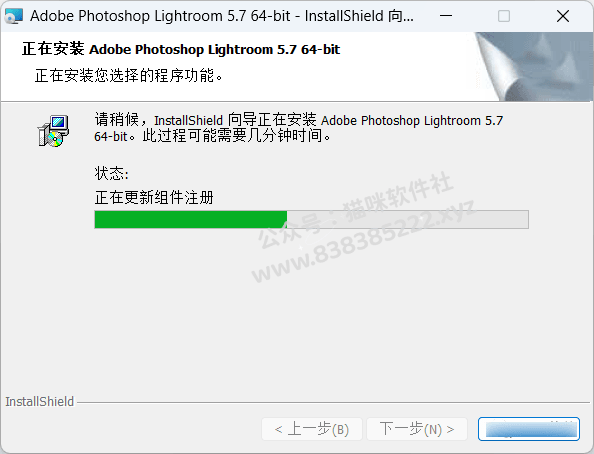Click the bold 正在安装 Adobe Photoshop Lightroom heading

[x=181, y=49]
